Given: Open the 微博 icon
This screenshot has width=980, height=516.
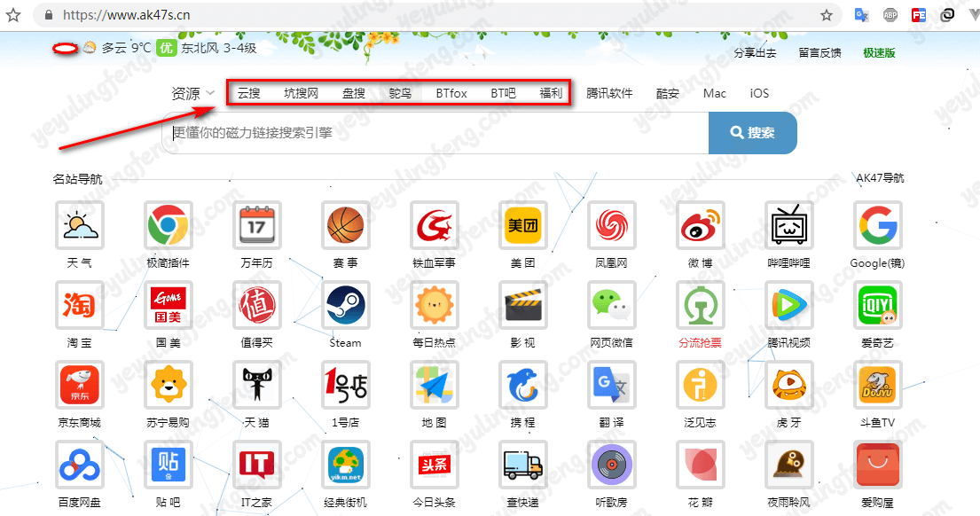Looking at the screenshot, I should point(701,225).
